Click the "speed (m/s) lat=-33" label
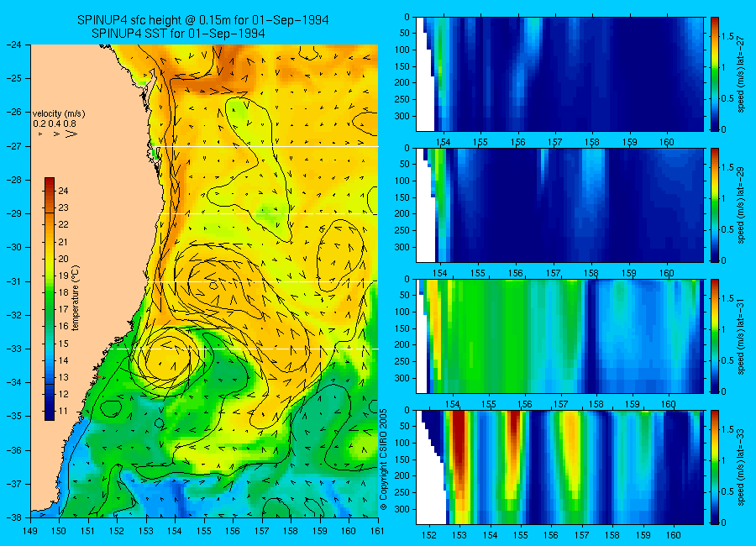 741,467
